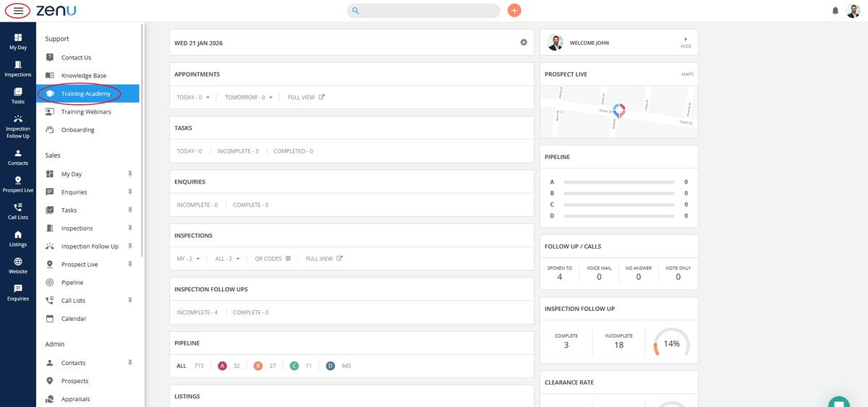This screenshot has width=868, height=407.
Task: Toggle pin for Prospect Live menu item
Action: tap(130, 265)
